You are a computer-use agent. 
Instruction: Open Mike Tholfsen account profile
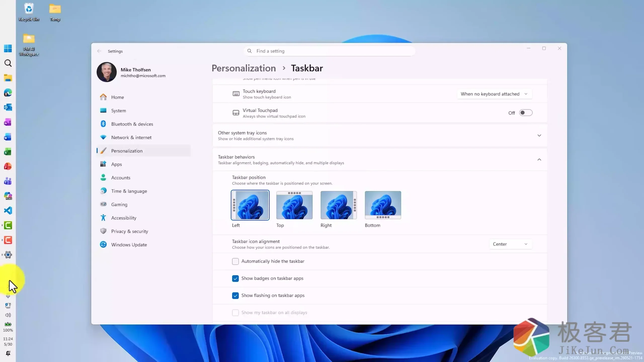[131, 72]
